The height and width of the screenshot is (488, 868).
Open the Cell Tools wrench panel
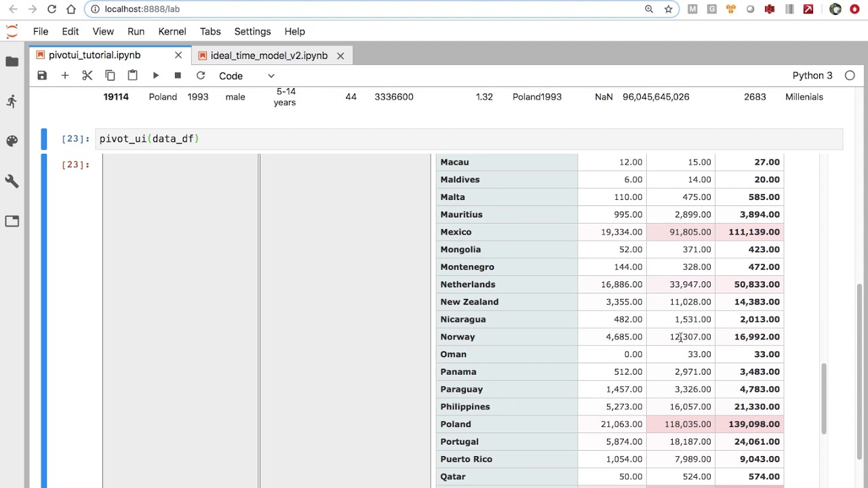[x=12, y=181]
